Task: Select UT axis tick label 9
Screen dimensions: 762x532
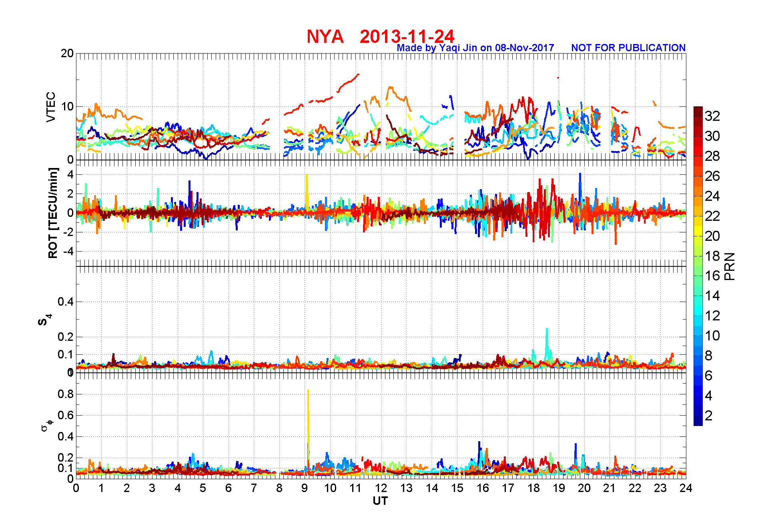Action: (305, 488)
